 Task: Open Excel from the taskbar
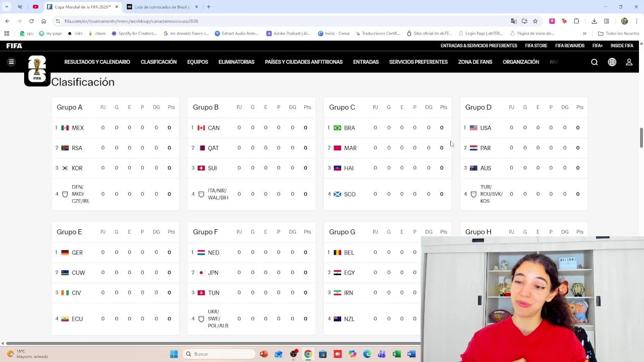[x=396, y=354]
